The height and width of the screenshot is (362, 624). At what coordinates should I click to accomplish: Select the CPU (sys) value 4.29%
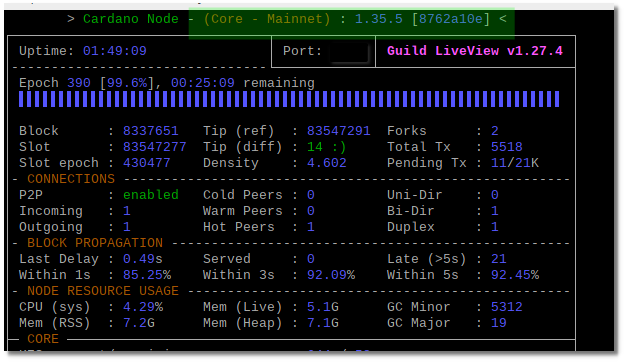[x=143, y=307]
